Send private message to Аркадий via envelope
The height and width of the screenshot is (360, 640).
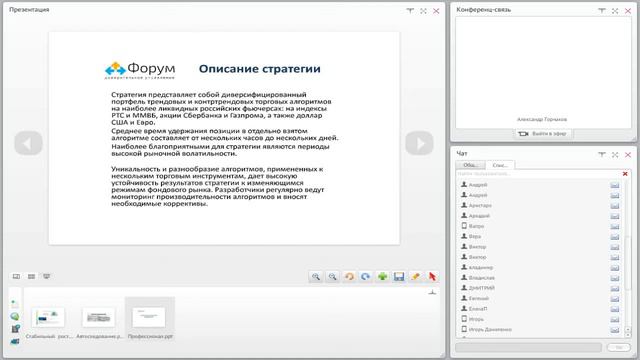tap(615, 216)
